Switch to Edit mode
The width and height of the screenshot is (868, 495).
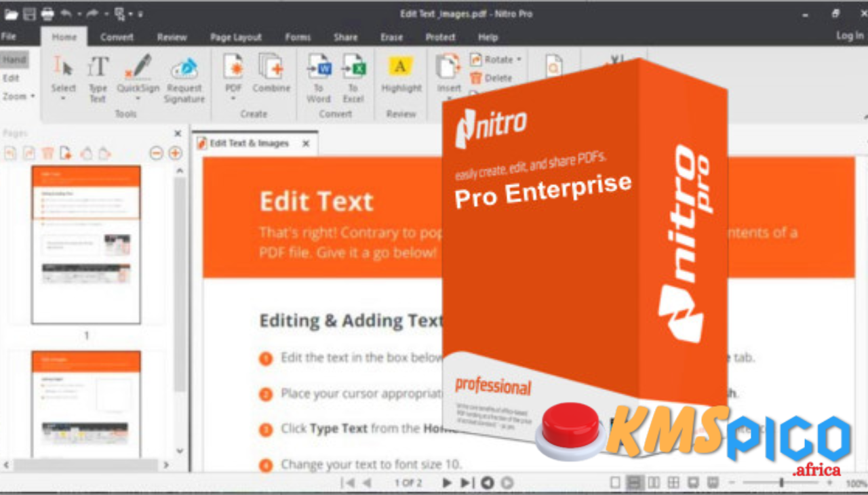(x=11, y=78)
